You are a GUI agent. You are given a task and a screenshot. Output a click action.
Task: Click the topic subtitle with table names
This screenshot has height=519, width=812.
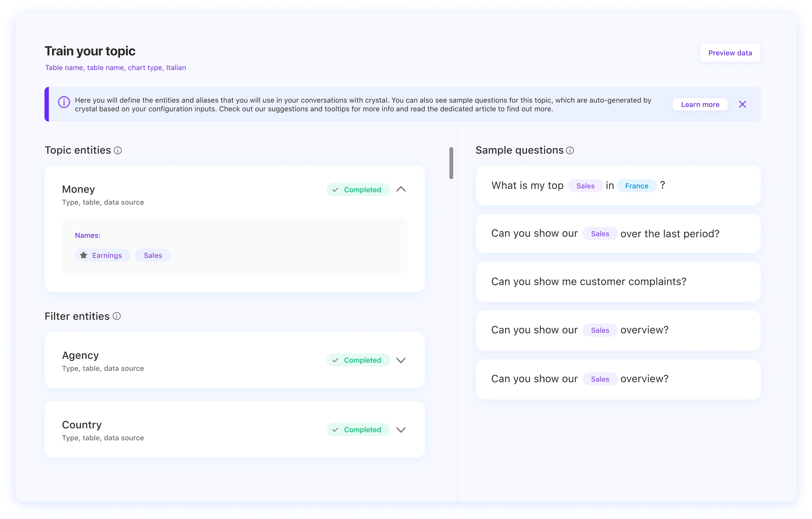tap(115, 68)
